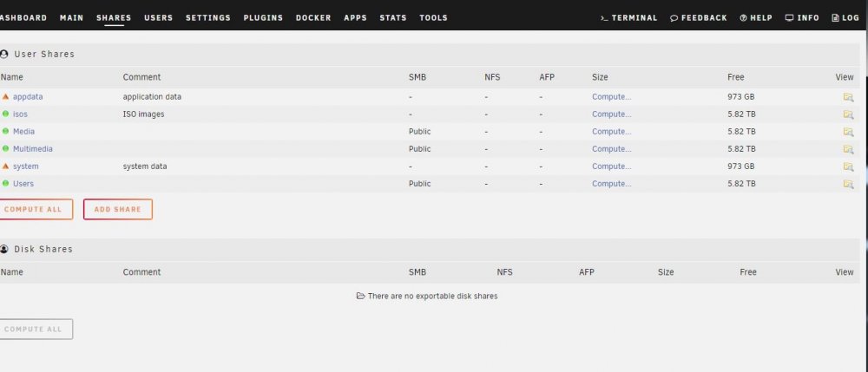868x372 pixels.
Task: Click the Disk Shares section icon
Action: [x=3, y=249]
